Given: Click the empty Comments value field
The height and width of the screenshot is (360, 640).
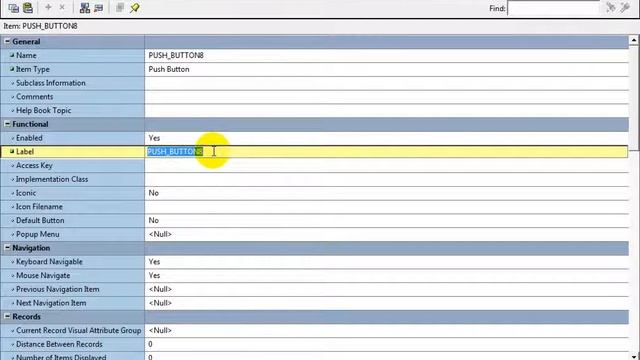Looking at the screenshot, I should pos(387,97).
